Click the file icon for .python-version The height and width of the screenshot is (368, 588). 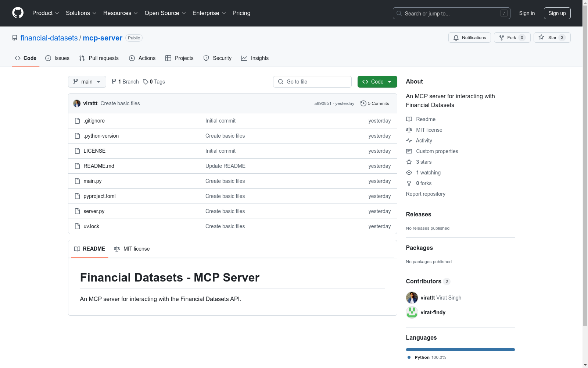pyautogui.click(x=77, y=136)
